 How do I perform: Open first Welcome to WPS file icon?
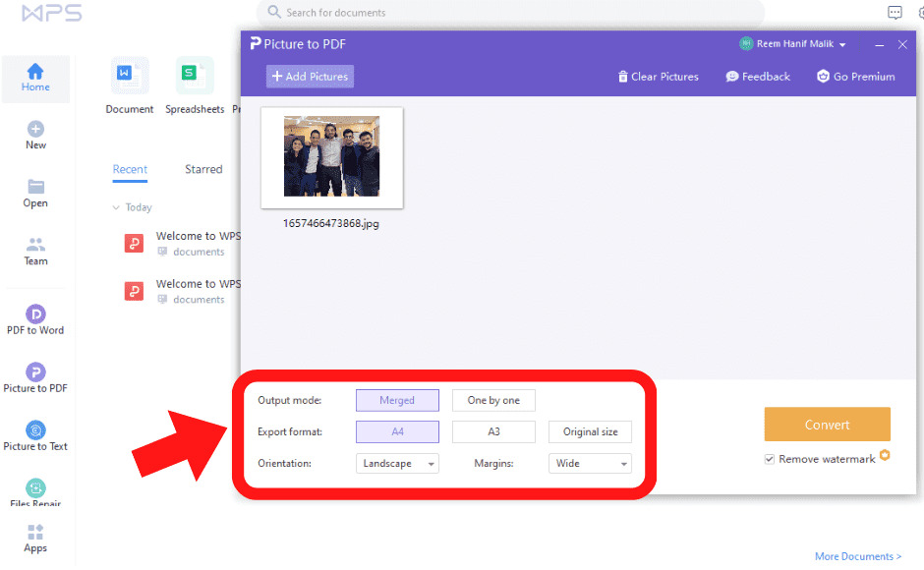[x=135, y=243]
